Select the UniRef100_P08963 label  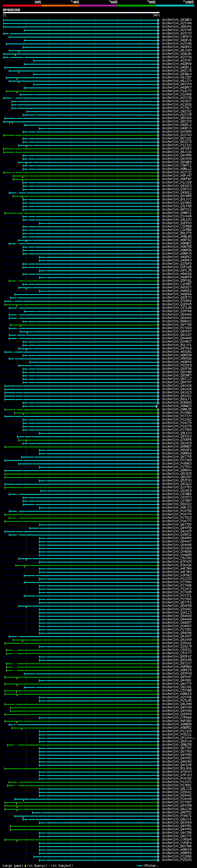click(177, 464)
